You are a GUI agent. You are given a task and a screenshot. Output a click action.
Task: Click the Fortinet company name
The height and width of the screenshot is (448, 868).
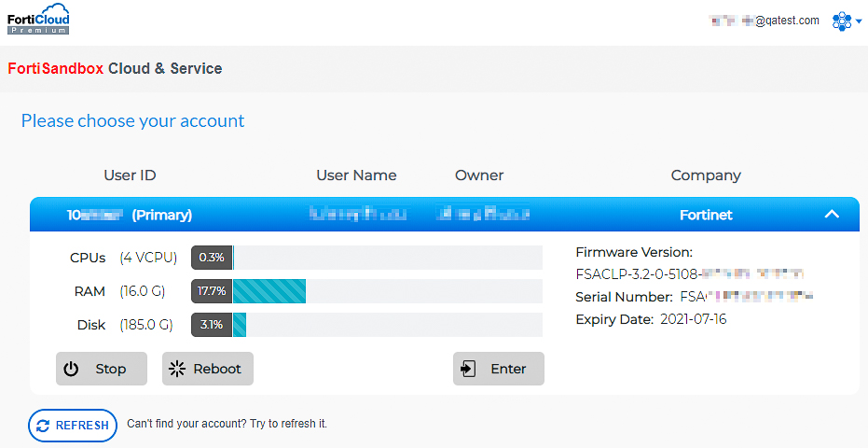click(706, 215)
